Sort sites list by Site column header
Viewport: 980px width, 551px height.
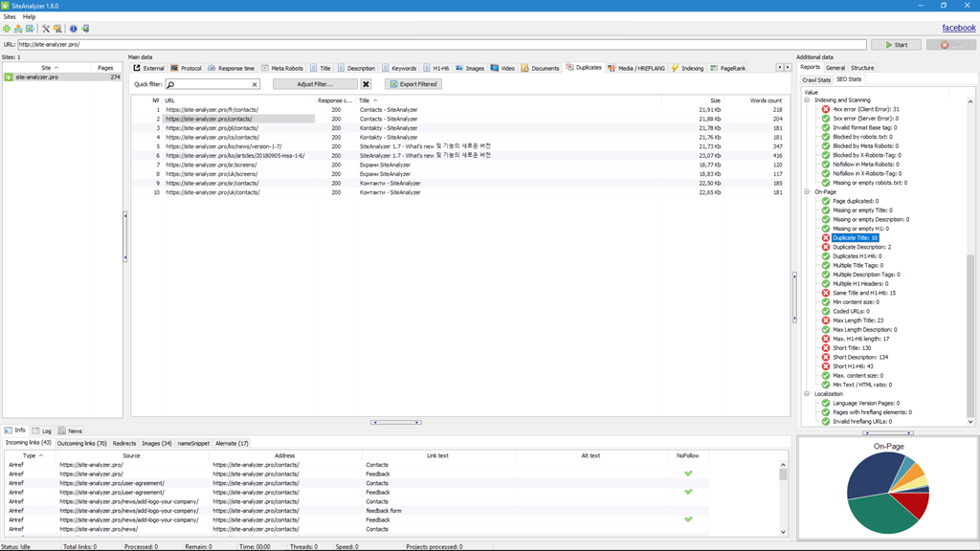click(x=46, y=68)
